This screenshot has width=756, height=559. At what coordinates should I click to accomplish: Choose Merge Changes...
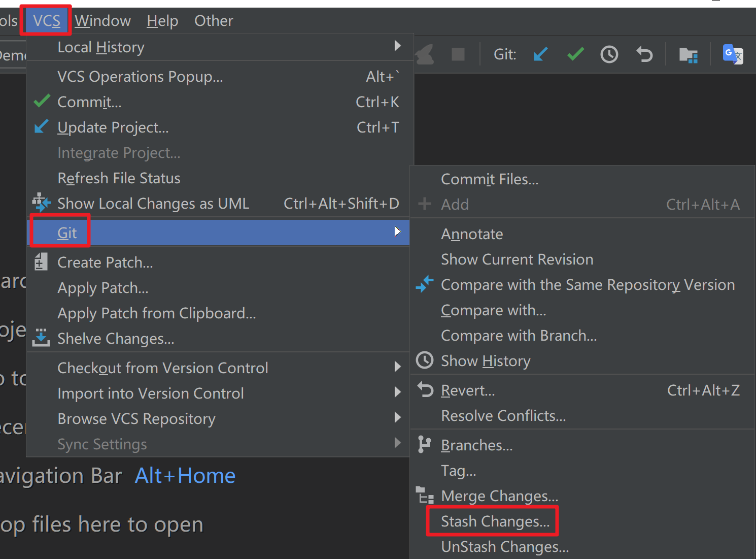[x=582, y=496]
